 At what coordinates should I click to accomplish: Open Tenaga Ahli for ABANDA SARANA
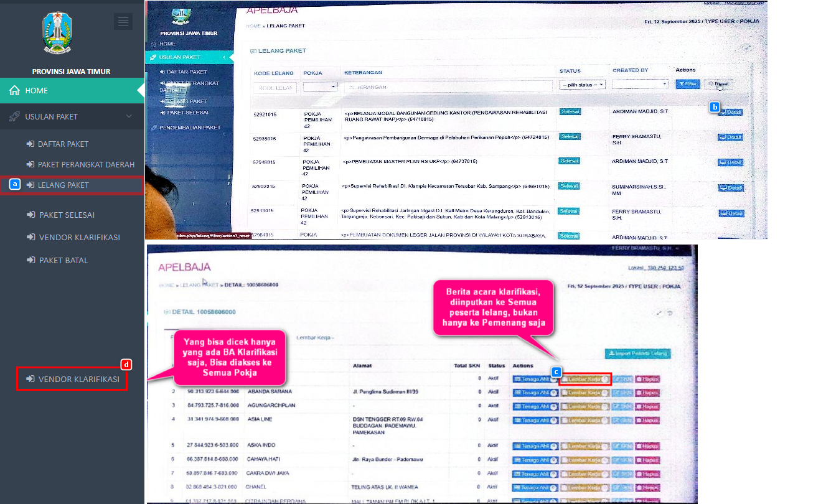click(535, 393)
